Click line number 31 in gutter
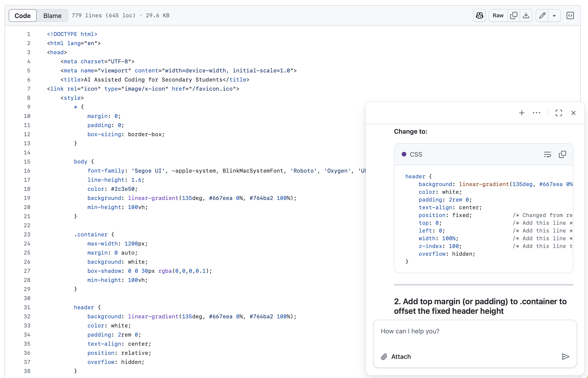The width and height of the screenshot is (588, 378). (x=27, y=307)
